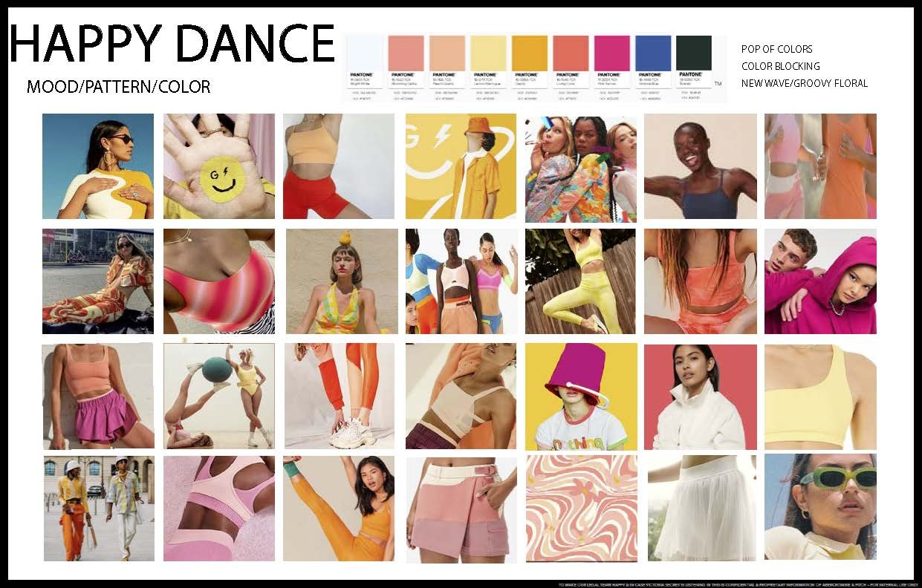Viewport: 922px width, 588px height.
Task: Select pink striped bandeau close-up photo
Action: [x=219, y=281]
